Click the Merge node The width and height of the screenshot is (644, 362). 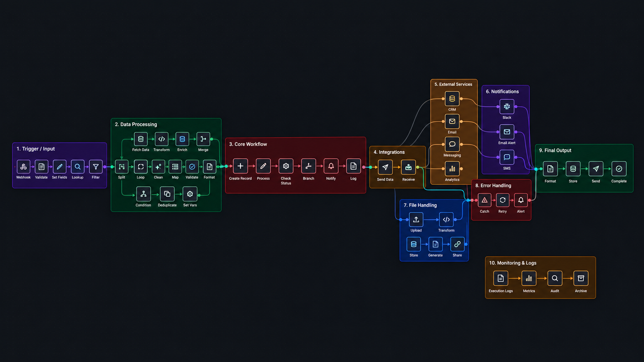pos(203,139)
